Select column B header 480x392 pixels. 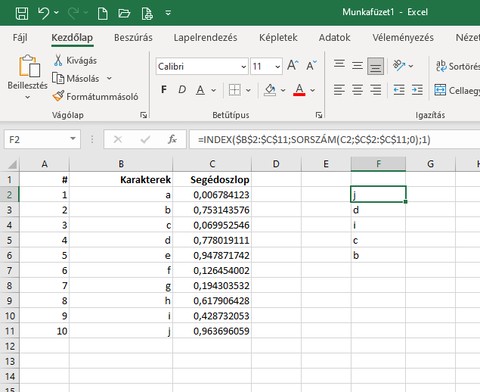click(x=121, y=164)
